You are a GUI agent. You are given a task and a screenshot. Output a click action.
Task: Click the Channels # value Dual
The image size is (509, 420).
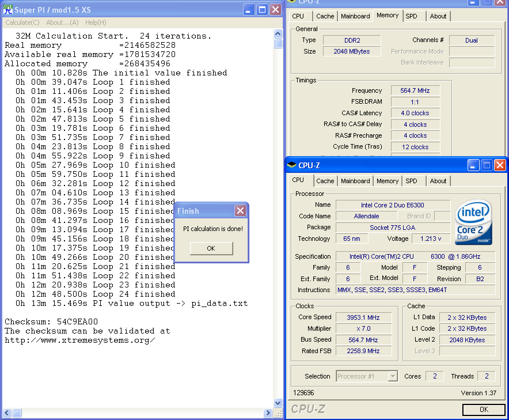point(472,40)
